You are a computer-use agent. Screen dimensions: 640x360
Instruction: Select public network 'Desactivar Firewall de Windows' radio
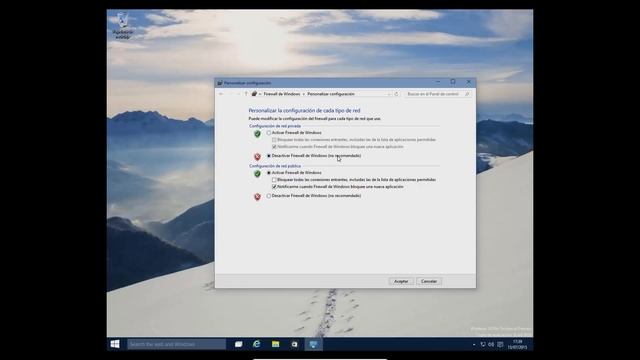[x=269, y=196]
